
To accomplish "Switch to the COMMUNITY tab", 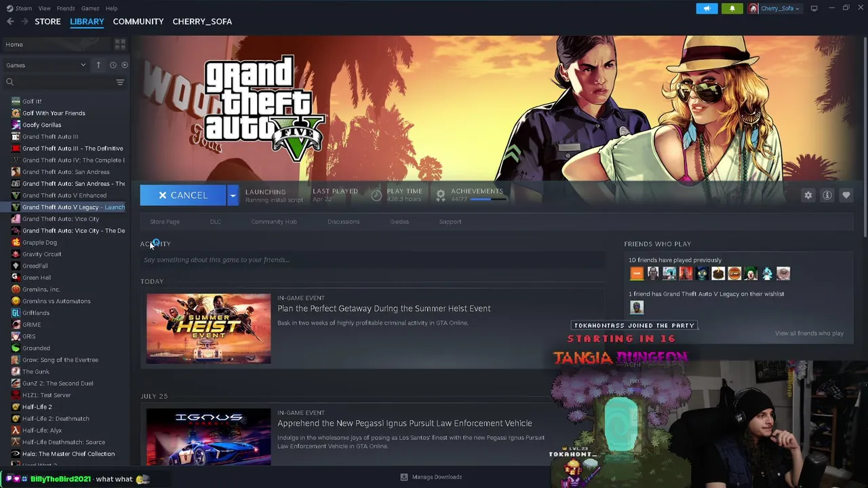I will coord(138,22).
